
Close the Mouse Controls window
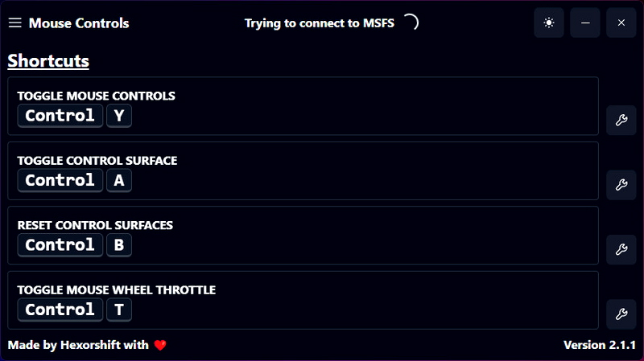pyautogui.click(x=621, y=23)
